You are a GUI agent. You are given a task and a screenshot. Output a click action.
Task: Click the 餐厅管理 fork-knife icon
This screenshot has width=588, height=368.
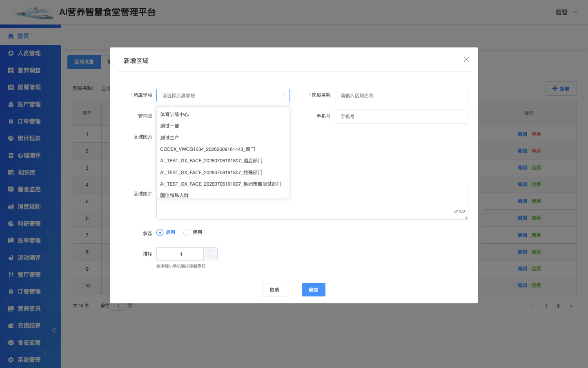coord(11,275)
